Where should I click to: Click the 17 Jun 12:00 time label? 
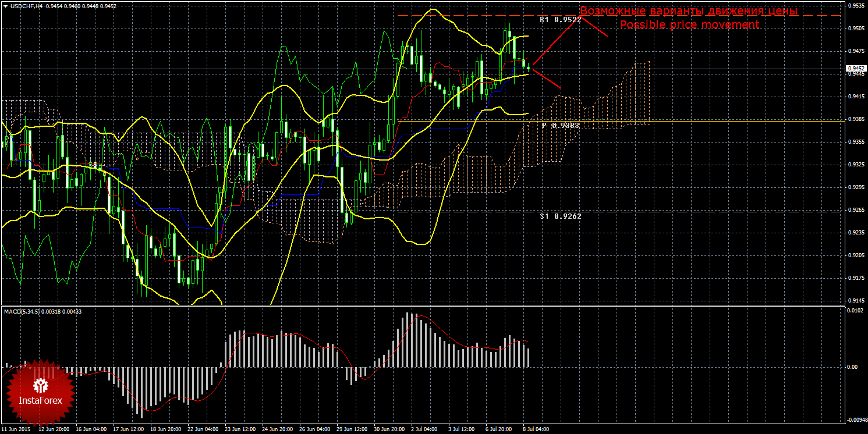(x=128, y=429)
